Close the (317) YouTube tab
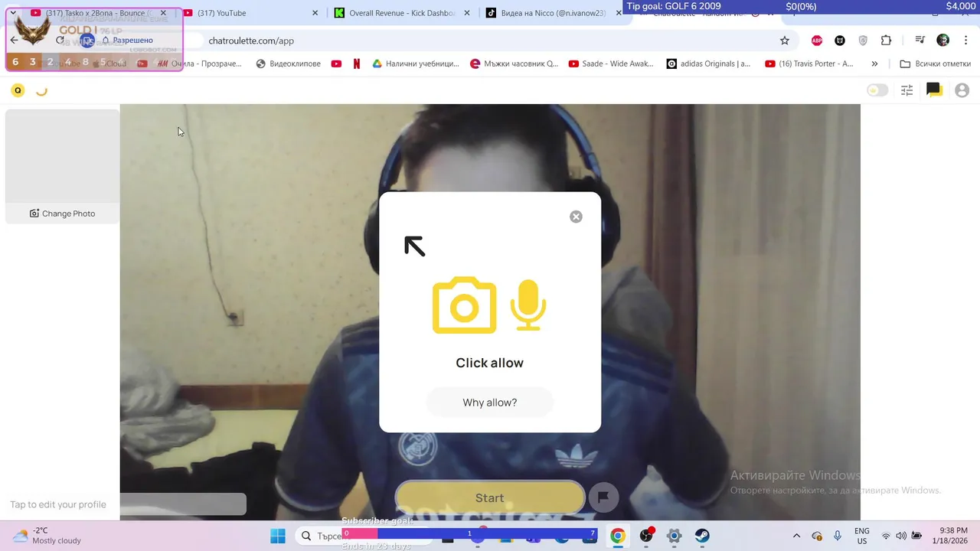The height and width of the screenshot is (551, 980). coord(315,13)
